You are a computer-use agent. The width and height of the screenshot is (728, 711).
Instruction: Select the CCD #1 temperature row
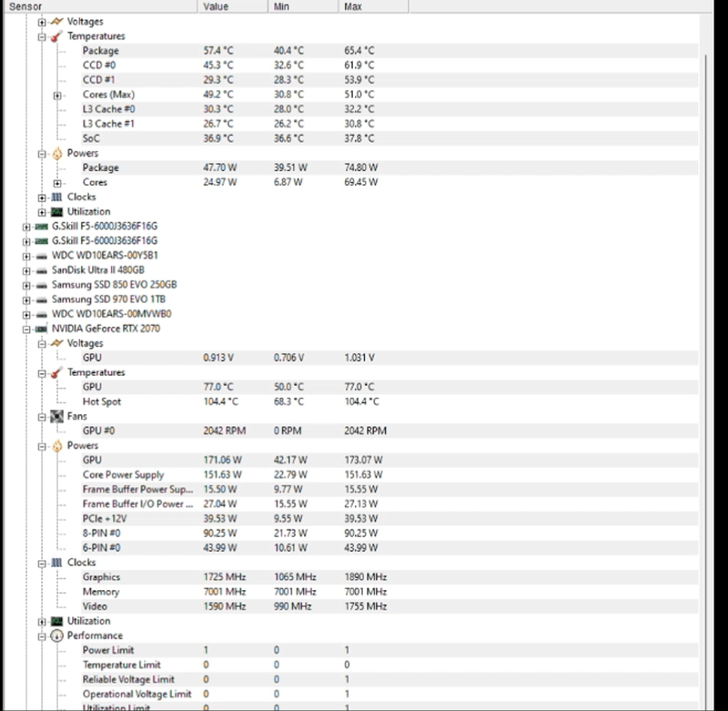click(x=389, y=80)
